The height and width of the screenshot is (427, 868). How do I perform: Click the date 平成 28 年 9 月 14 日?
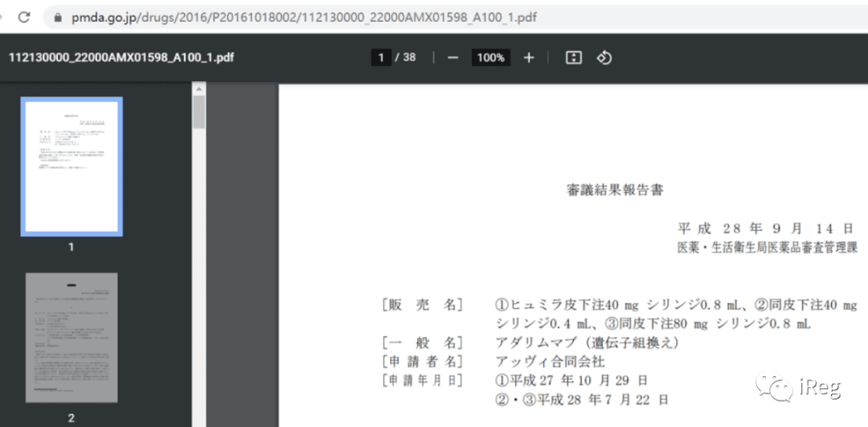(x=767, y=228)
